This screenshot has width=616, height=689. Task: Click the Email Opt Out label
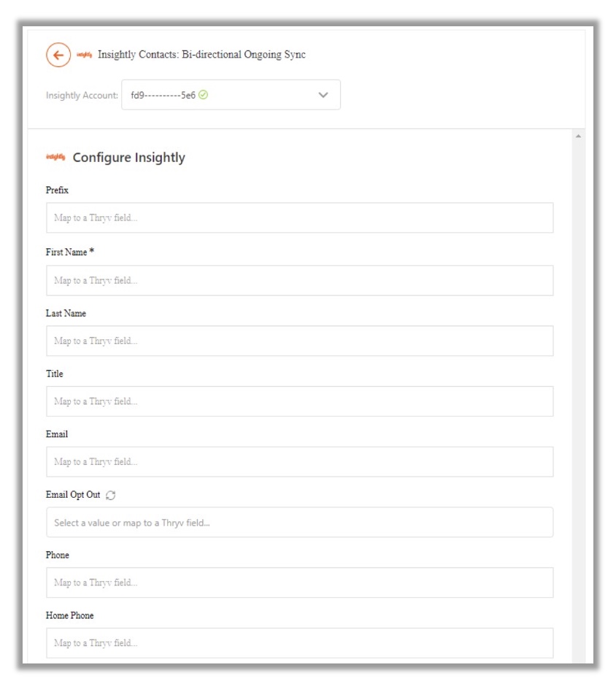73,495
